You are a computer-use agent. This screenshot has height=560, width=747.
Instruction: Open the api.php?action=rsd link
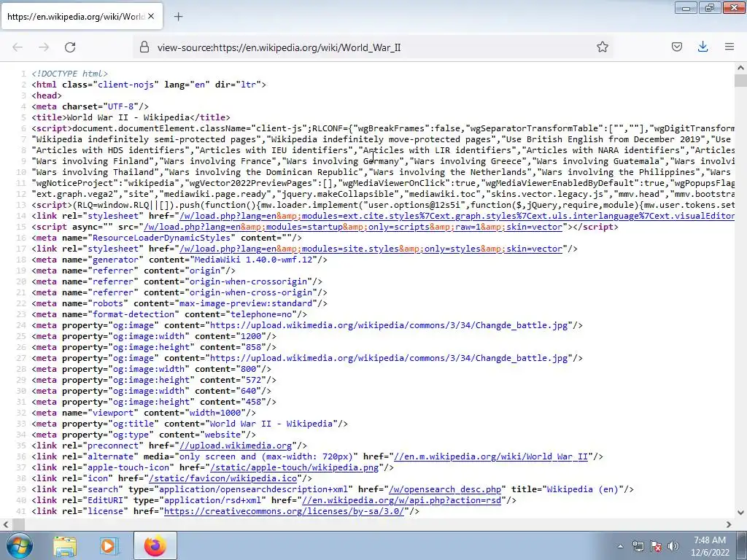coord(402,500)
